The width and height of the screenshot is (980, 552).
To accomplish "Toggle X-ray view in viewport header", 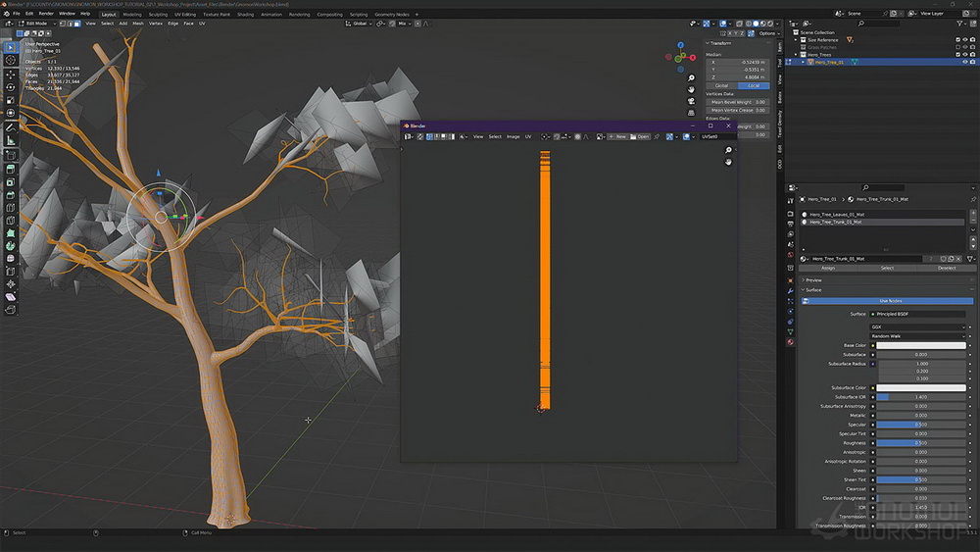I will click(x=739, y=24).
